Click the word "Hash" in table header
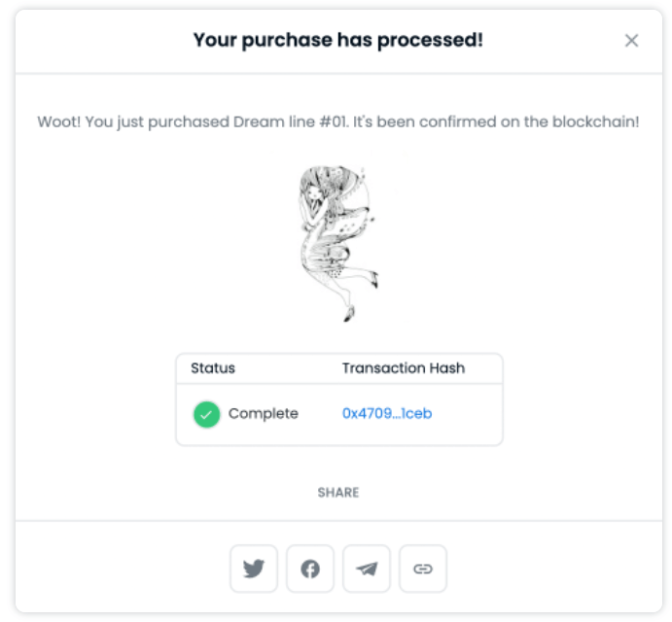Image resolution: width=672 pixels, height=622 pixels. click(446, 368)
